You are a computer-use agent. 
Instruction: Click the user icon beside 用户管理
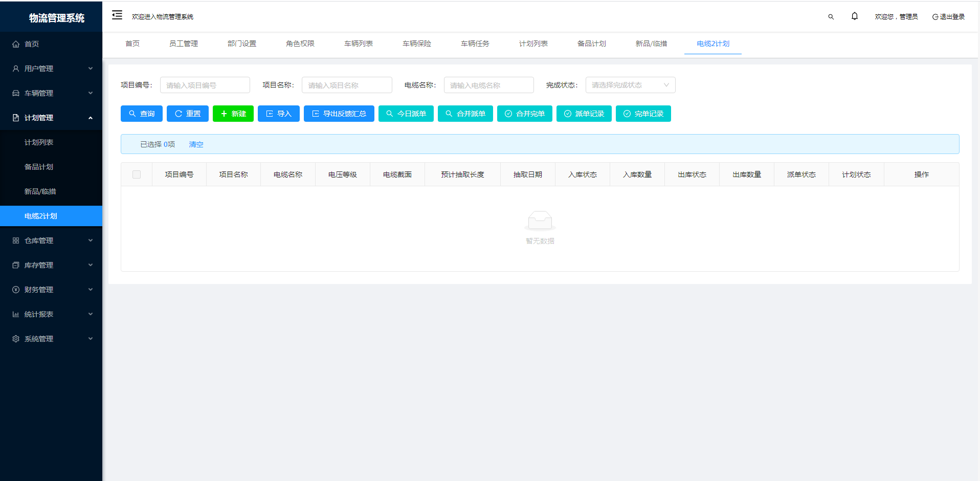click(16, 69)
